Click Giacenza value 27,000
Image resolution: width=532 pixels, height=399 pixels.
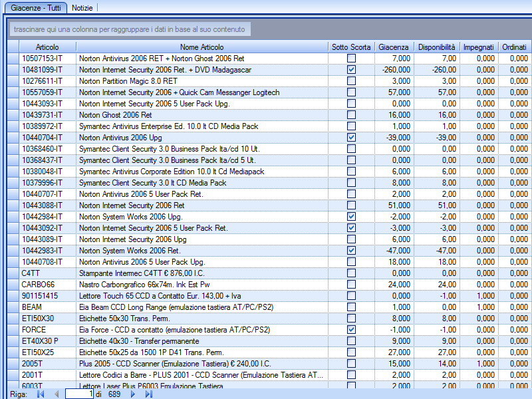(400, 352)
